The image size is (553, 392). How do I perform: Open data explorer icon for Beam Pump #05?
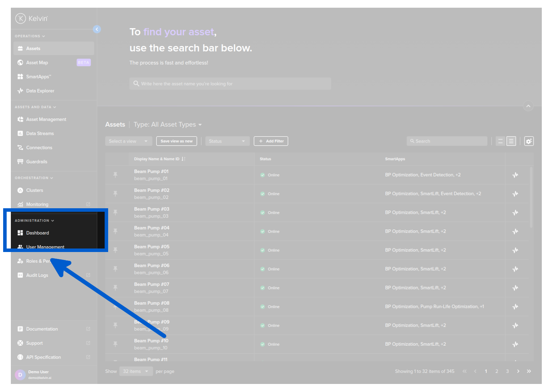tap(515, 250)
